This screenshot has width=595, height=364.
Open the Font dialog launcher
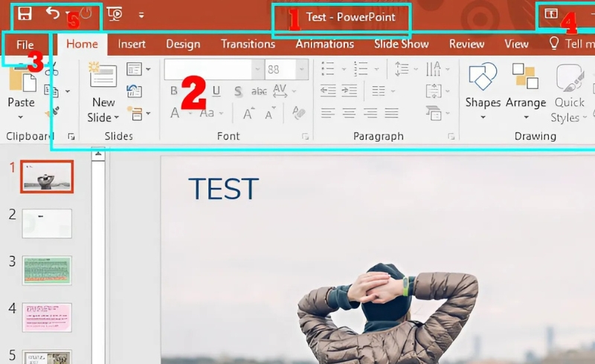305,137
